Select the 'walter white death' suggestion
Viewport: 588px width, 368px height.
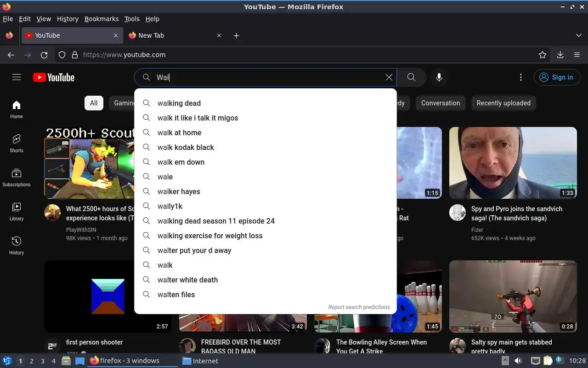point(266,280)
